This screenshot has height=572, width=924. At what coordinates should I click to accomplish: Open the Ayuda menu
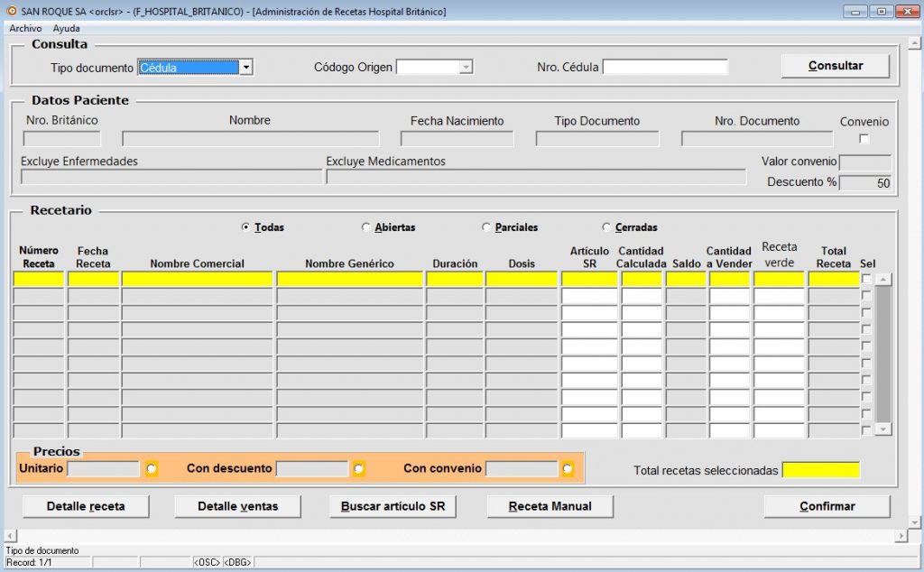click(66, 28)
